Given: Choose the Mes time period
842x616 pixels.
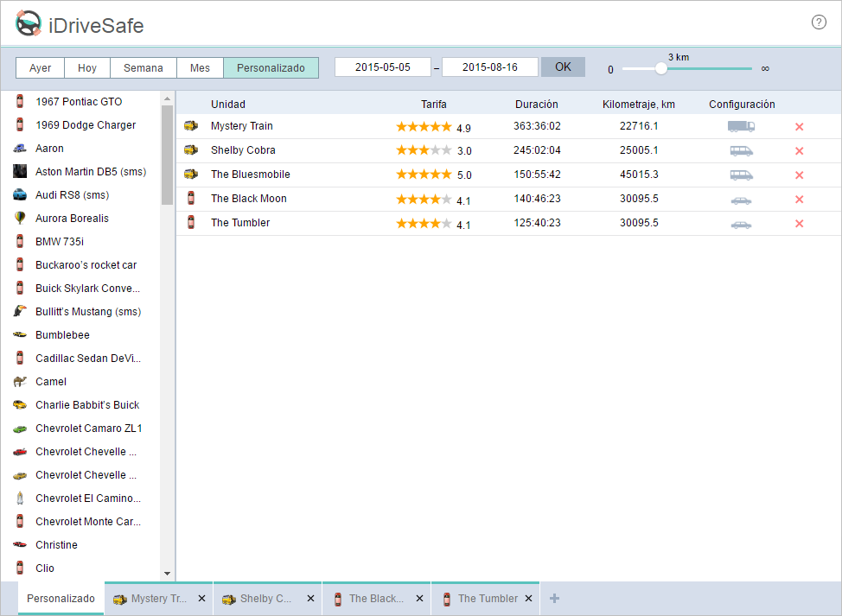Looking at the screenshot, I should 200,68.
